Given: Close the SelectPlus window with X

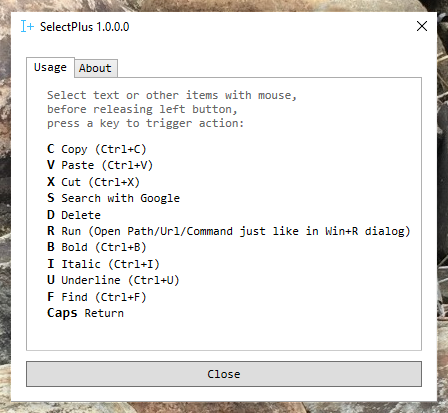Looking at the screenshot, I should pyautogui.click(x=422, y=26).
